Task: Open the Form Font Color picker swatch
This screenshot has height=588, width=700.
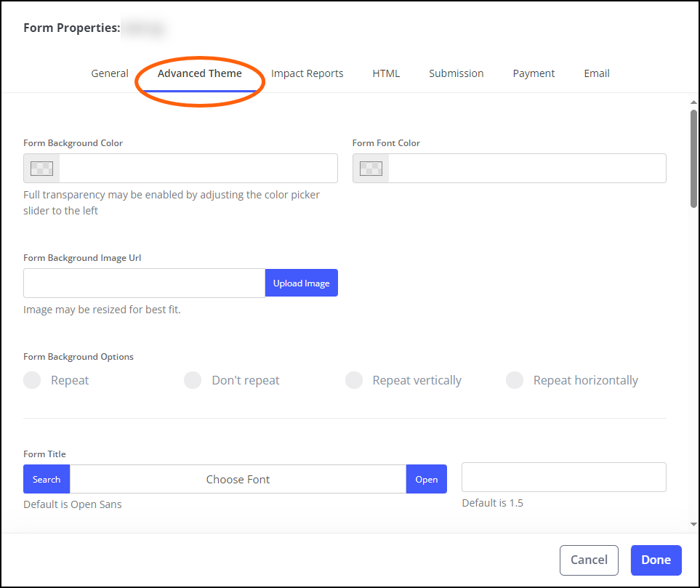Action: pos(370,168)
